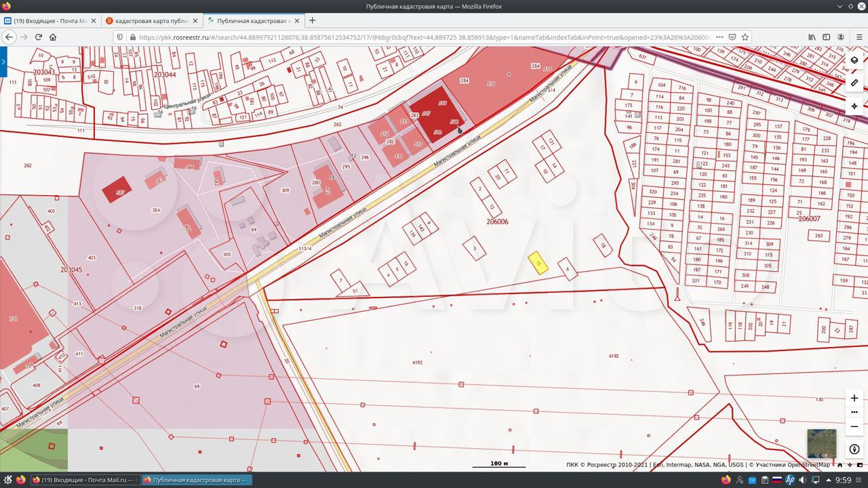Viewport: 868px width, 488px height.
Task: Toggle the Firefox sidebar view
Action: pos(826,37)
